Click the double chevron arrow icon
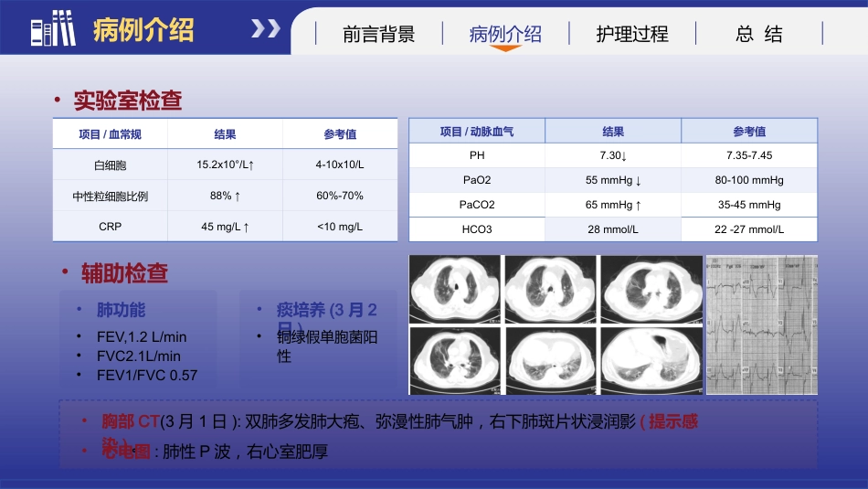 266,28
